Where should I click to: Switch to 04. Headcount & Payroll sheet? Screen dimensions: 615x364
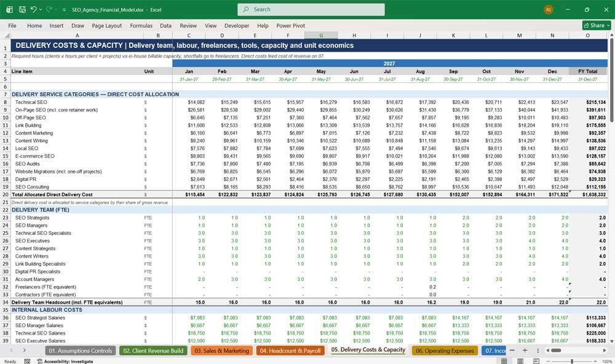tap(290, 350)
